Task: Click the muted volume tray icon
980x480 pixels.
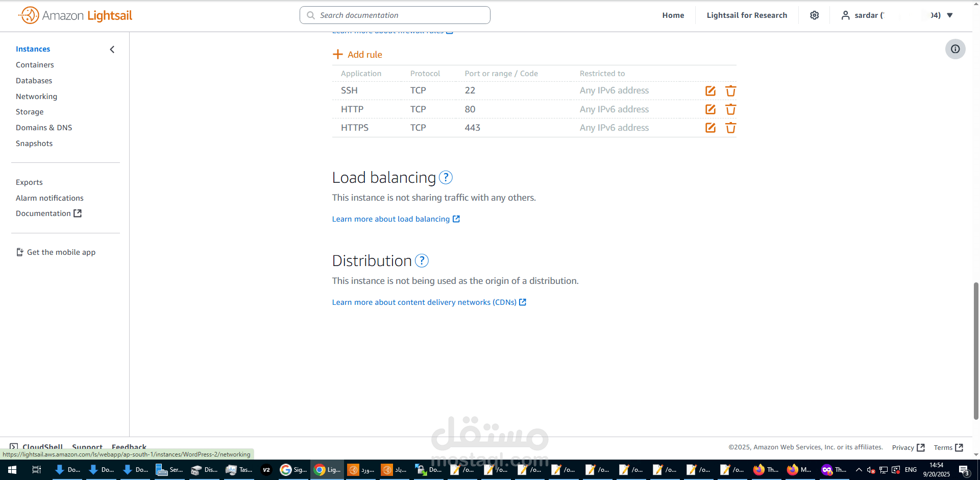Action: click(x=871, y=470)
